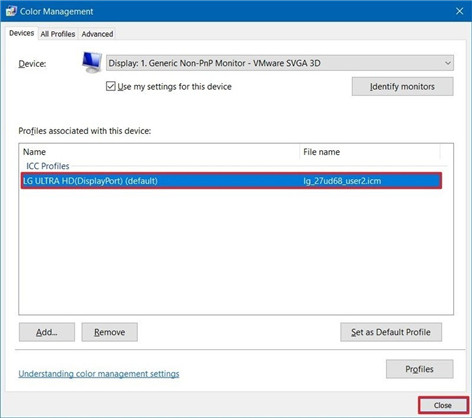Click the ICC Profiles group label

pos(48,166)
